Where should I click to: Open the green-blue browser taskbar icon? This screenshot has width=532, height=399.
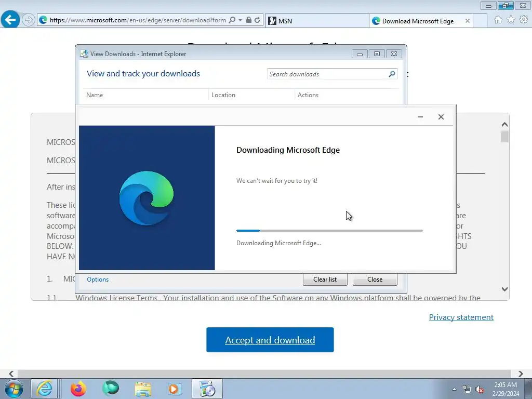(111, 389)
